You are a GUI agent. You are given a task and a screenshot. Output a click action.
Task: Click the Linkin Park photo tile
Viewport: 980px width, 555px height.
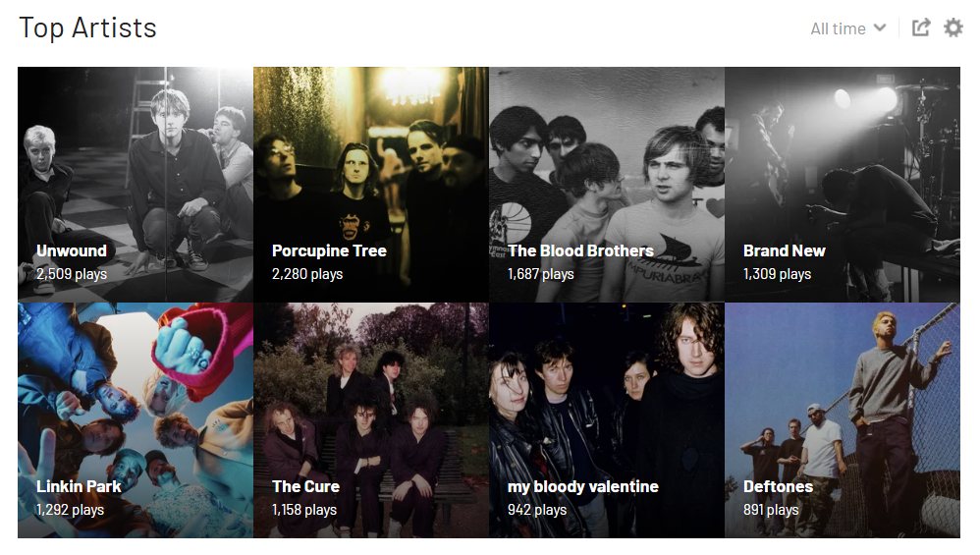click(135, 420)
